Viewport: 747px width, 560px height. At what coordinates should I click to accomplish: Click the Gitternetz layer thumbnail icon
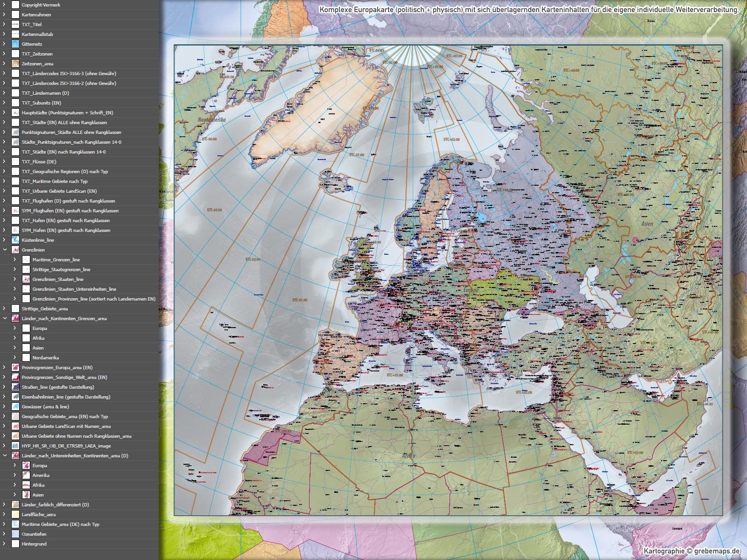[16, 44]
